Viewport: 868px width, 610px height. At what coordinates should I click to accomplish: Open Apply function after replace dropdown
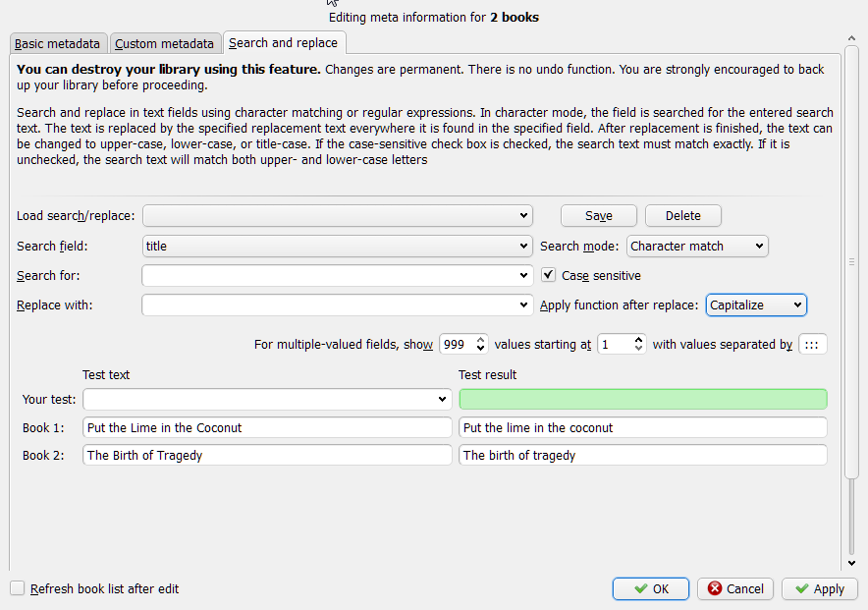click(x=756, y=305)
